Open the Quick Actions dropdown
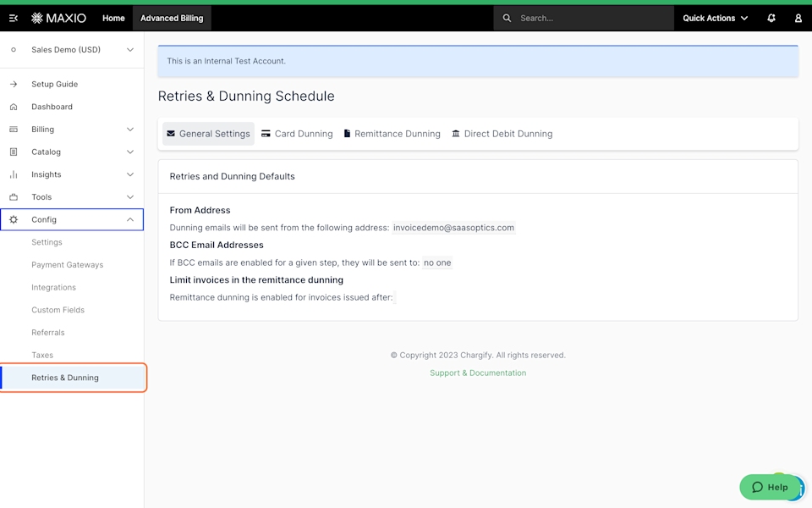 click(x=716, y=18)
